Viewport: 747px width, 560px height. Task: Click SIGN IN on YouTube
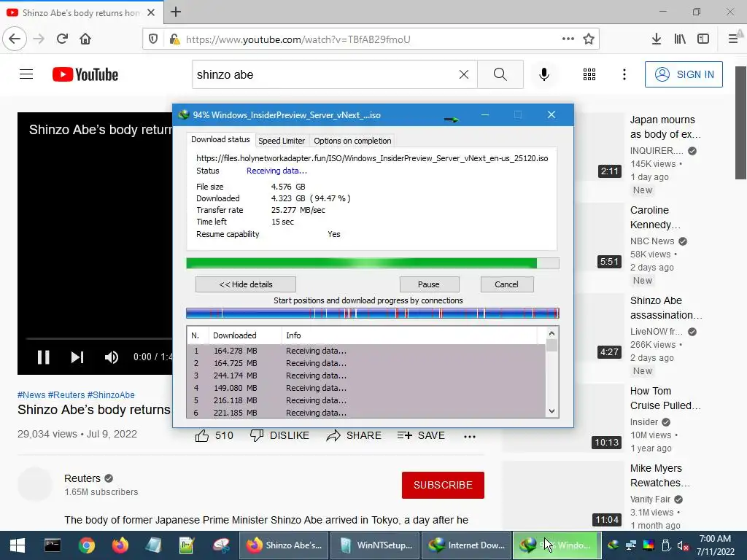[684, 74]
